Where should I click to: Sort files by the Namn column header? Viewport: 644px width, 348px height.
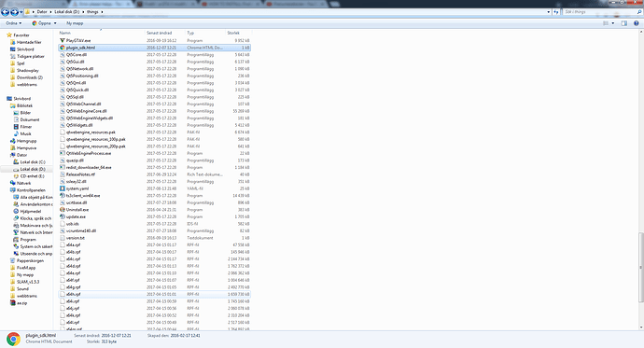pos(65,33)
